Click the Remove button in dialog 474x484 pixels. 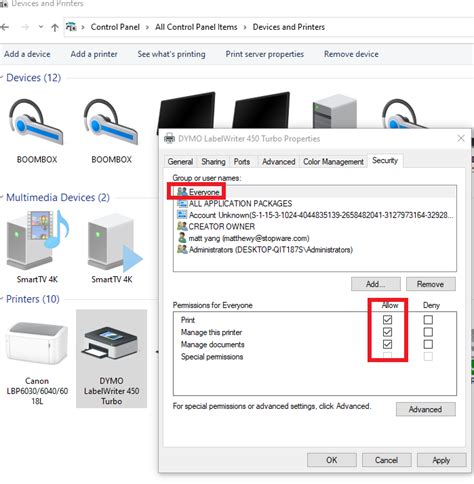pos(430,284)
